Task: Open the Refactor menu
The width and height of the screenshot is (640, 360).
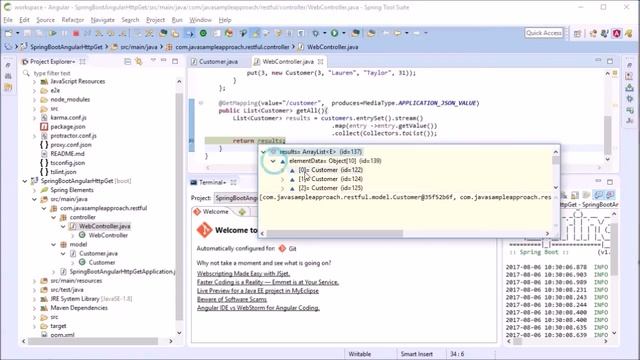Action: coord(73,20)
